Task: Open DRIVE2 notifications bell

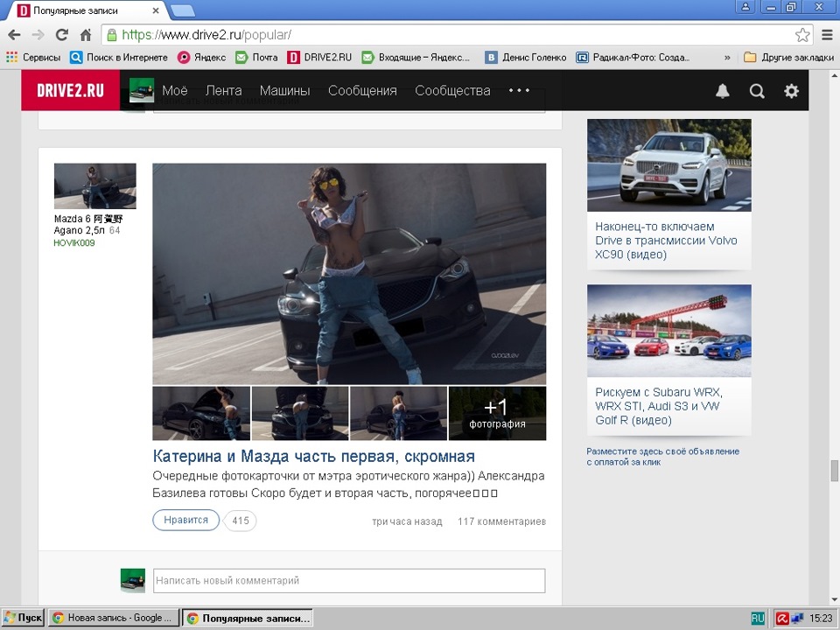Action: (723, 91)
